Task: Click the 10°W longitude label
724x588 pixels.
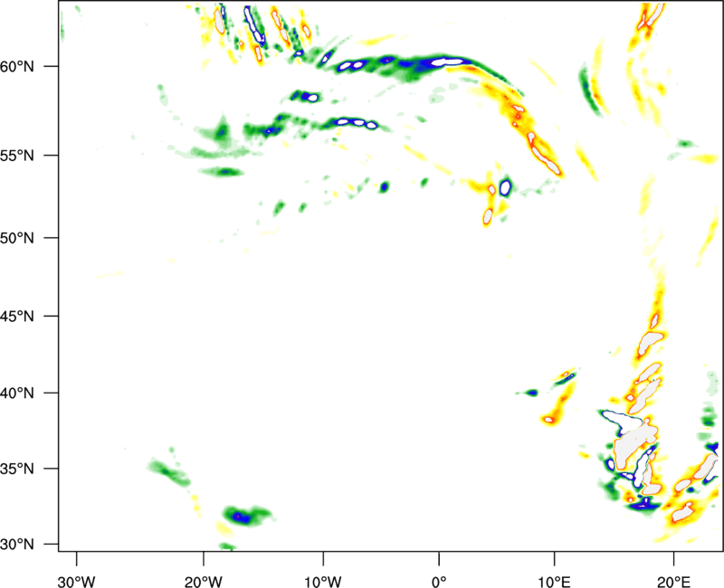Action: coord(323,581)
